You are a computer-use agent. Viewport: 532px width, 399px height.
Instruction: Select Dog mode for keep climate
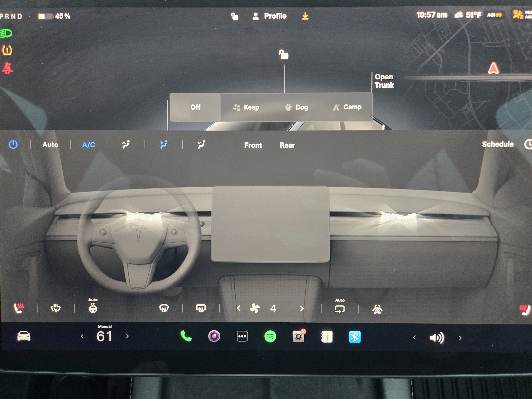click(x=296, y=107)
